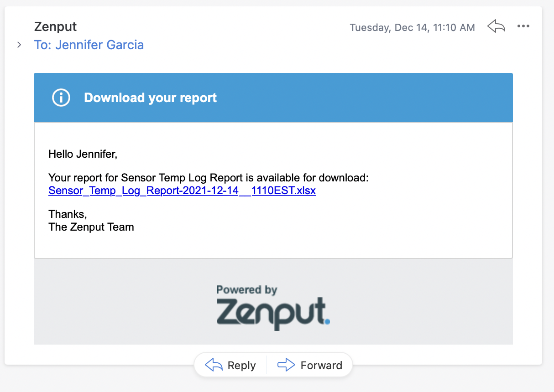Click the info icon in blue banner
Image resolution: width=554 pixels, height=392 pixels.
(61, 98)
